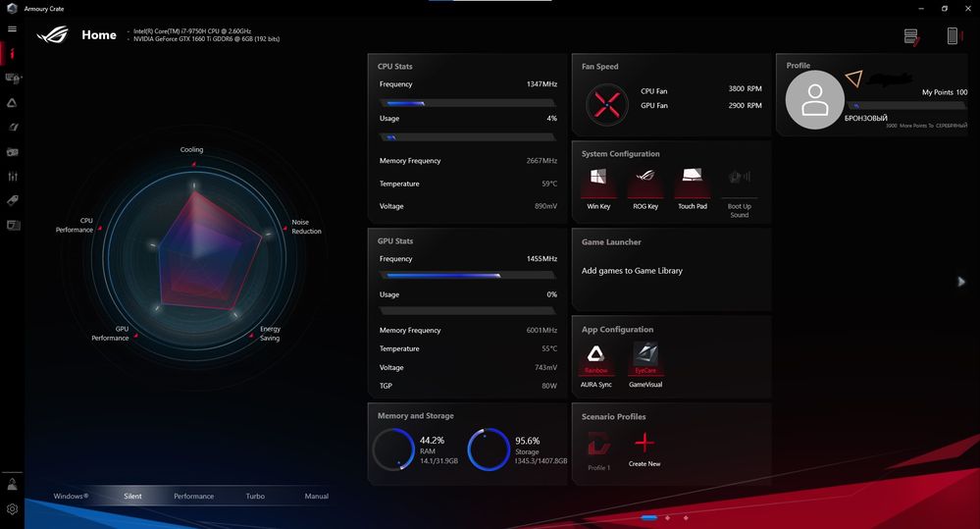This screenshot has height=529, width=980.
Task: Click the My Points progress bar
Action: click(x=906, y=106)
